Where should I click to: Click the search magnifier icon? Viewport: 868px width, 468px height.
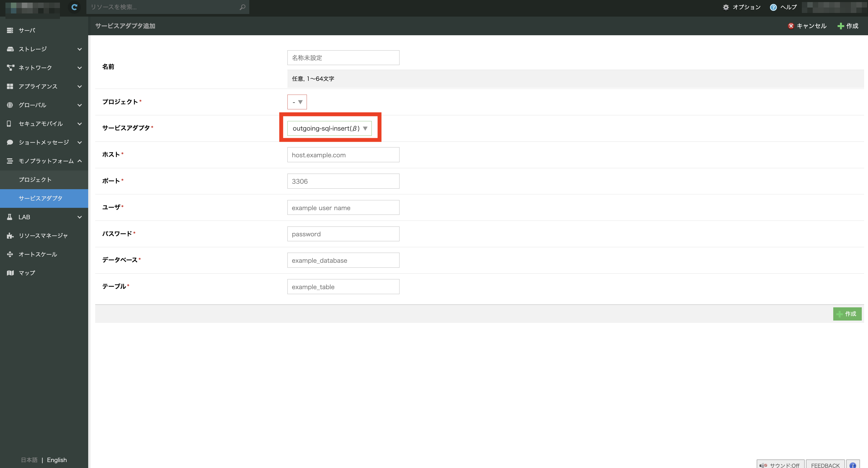point(242,7)
